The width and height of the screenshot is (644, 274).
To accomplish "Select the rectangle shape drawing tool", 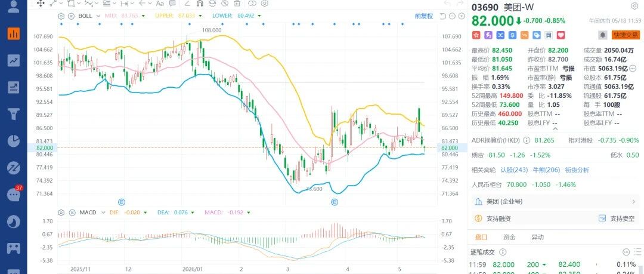I will click(71, 4).
